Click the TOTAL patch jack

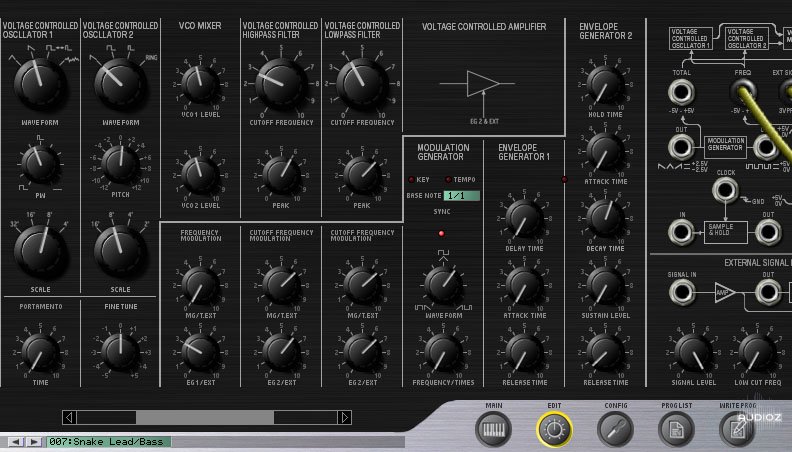tap(681, 92)
